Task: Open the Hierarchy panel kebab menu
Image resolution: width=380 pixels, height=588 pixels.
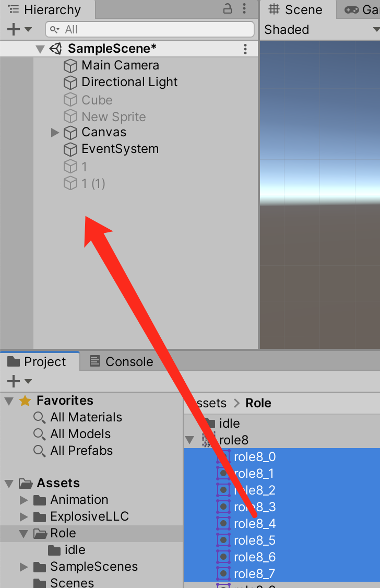Action: click(x=244, y=9)
